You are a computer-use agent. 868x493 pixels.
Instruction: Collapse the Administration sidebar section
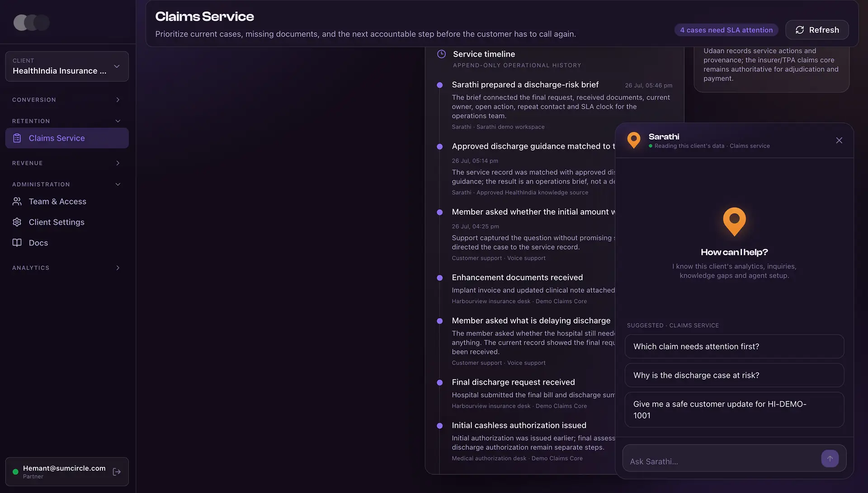click(67, 184)
